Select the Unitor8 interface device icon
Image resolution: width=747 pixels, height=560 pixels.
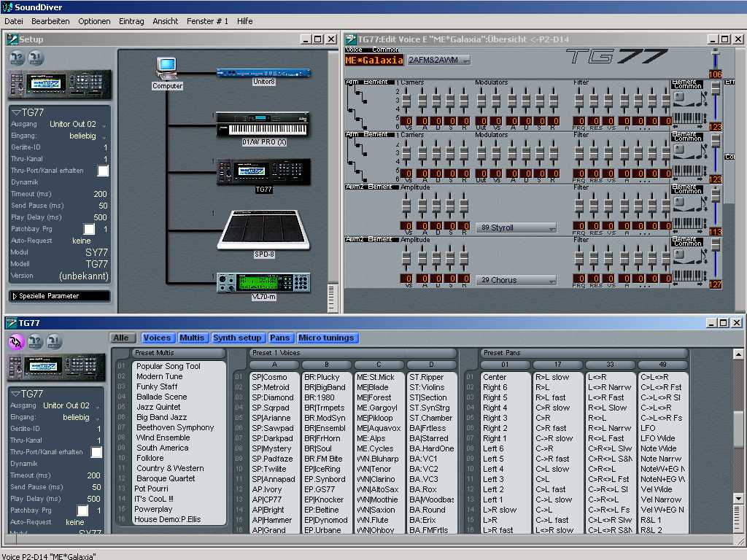(263, 73)
